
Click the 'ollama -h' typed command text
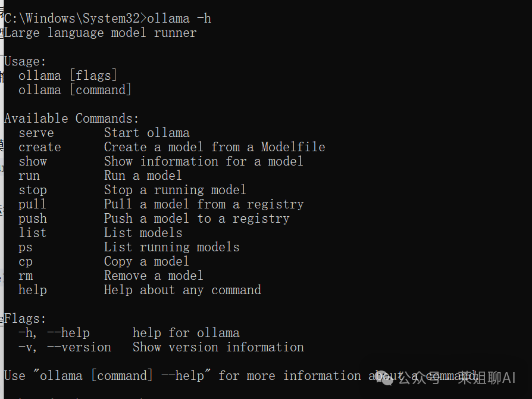click(x=179, y=18)
